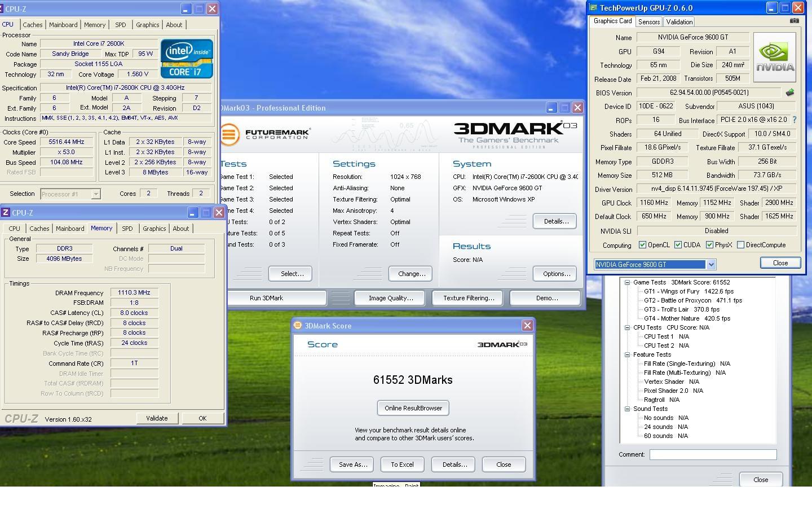Open the NVIDIA GeForce 9600 GT card dropdown
The width and height of the screenshot is (812, 508).
(710, 264)
